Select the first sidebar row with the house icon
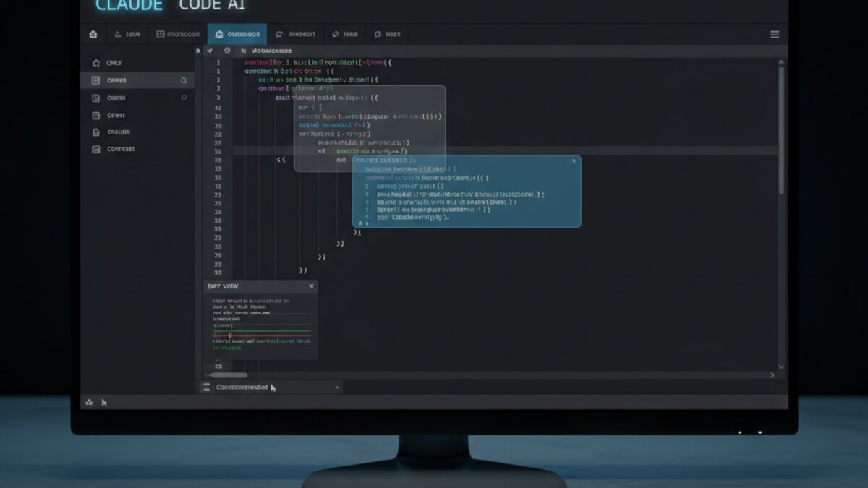Screen dimensions: 868x488 click(137, 63)
